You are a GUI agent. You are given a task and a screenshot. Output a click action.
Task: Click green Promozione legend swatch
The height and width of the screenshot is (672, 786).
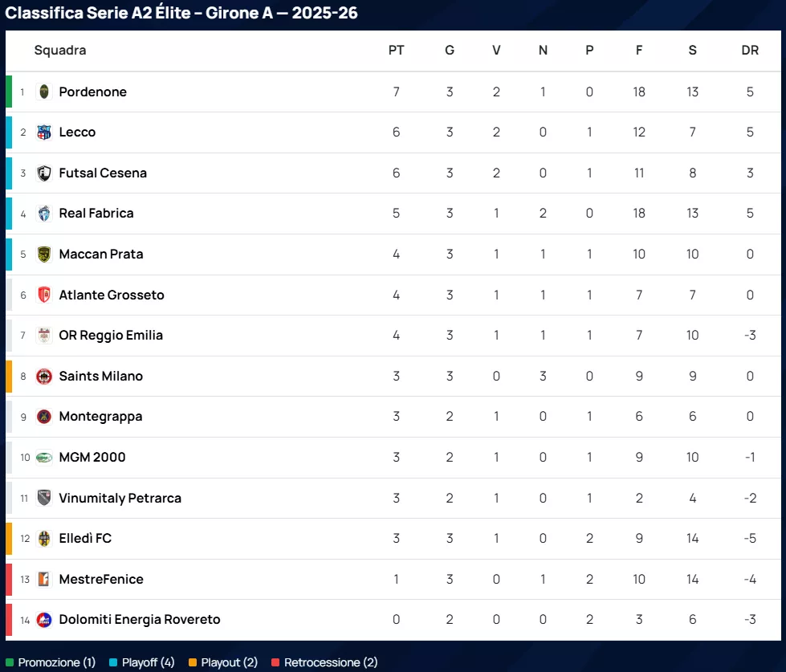click(10, 663)
